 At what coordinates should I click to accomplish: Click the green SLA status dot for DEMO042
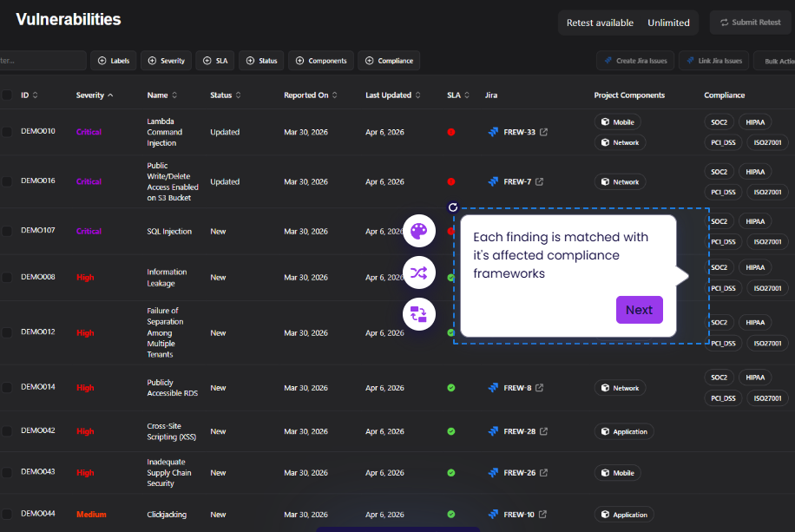tap(451, 431)
